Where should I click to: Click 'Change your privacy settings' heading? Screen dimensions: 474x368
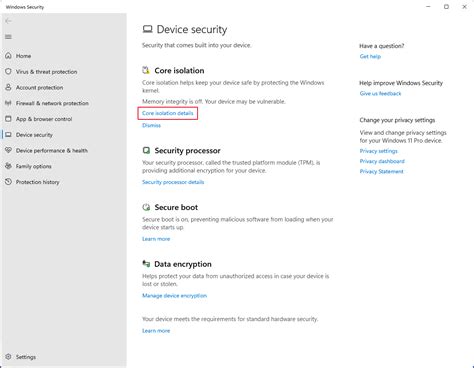(397, 120)
